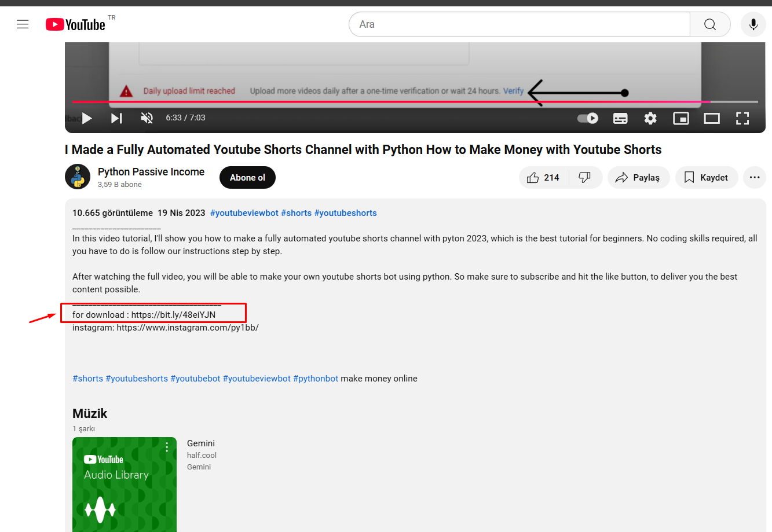Screen dimensions: 772x532
Task: Click the 3,59 B abone subscriber count
Action: [120, 185]
